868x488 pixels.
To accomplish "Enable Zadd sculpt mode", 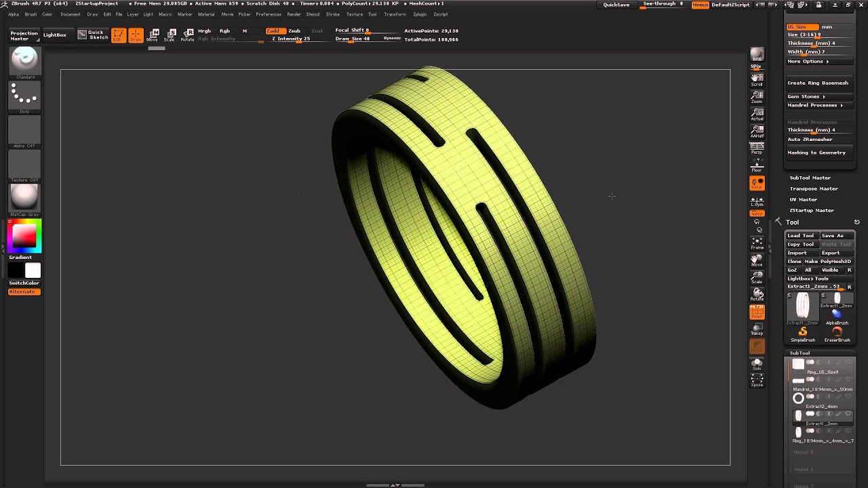I will pos(273,31).
